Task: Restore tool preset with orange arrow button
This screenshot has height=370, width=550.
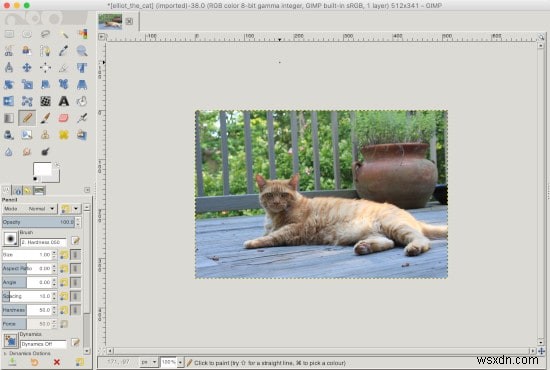Action: click(34, 362)
